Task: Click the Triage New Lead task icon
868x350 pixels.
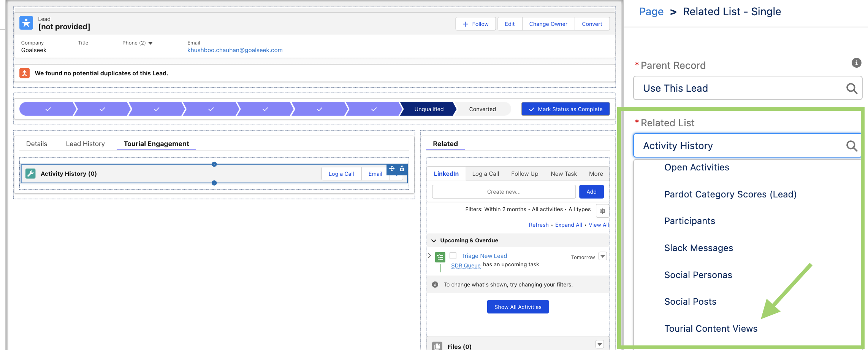Action: [440, 257]
